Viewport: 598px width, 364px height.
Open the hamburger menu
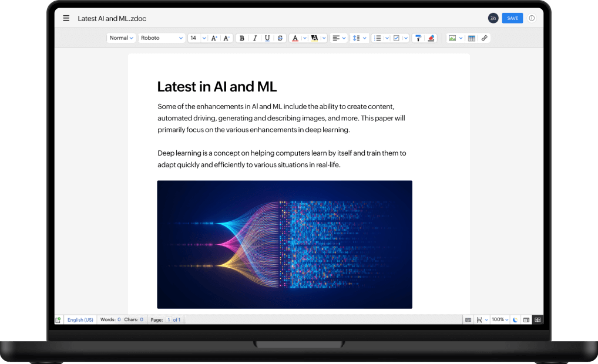click(66, 18)
